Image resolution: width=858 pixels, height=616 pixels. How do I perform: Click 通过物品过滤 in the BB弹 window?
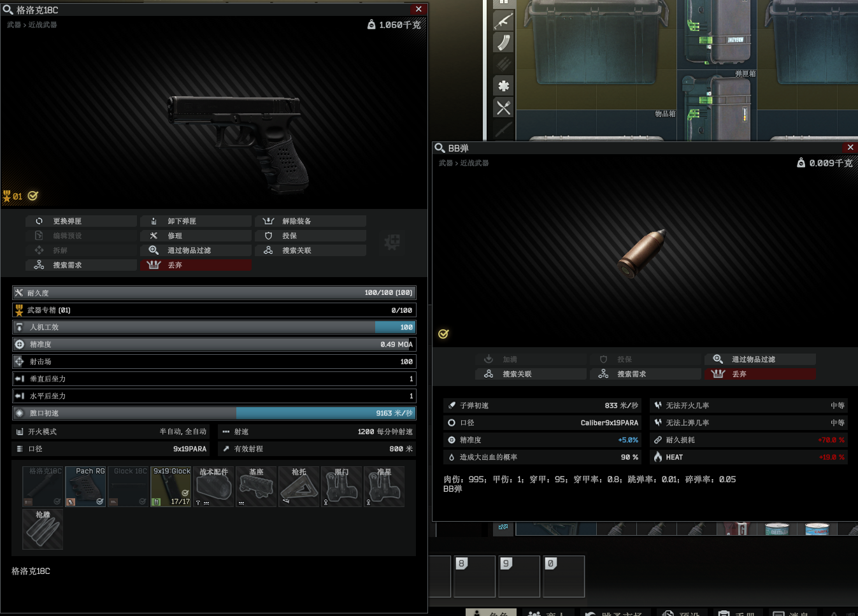(x=760, y=359)
